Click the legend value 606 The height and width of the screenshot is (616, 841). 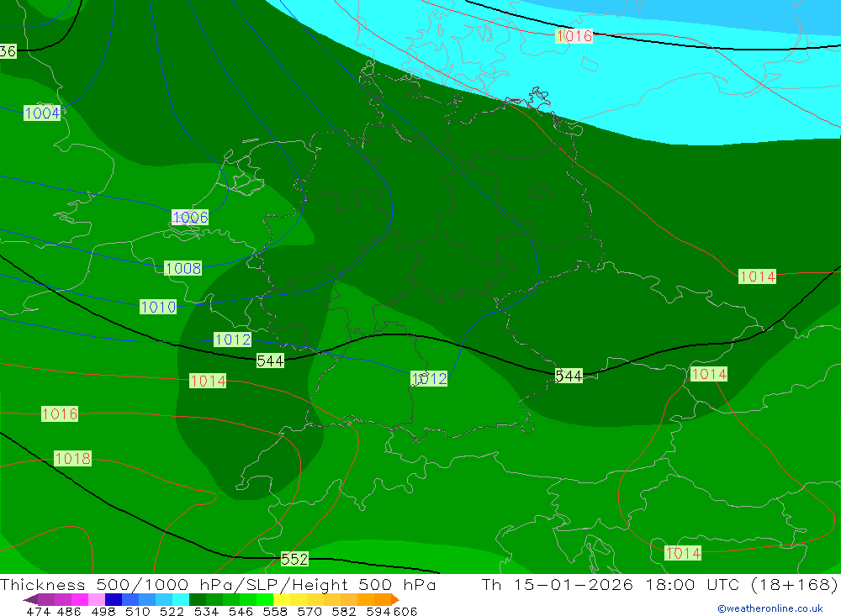(405, 611)
